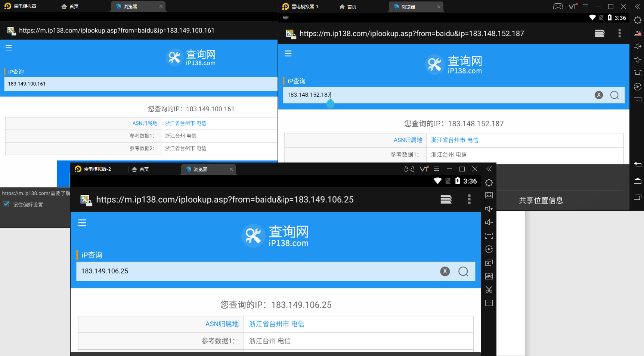Screen dimensions: 644x356
Task: Open 浙江省台州市 电信 link in 雷电模拟器-1
Action: pos(455,140)
